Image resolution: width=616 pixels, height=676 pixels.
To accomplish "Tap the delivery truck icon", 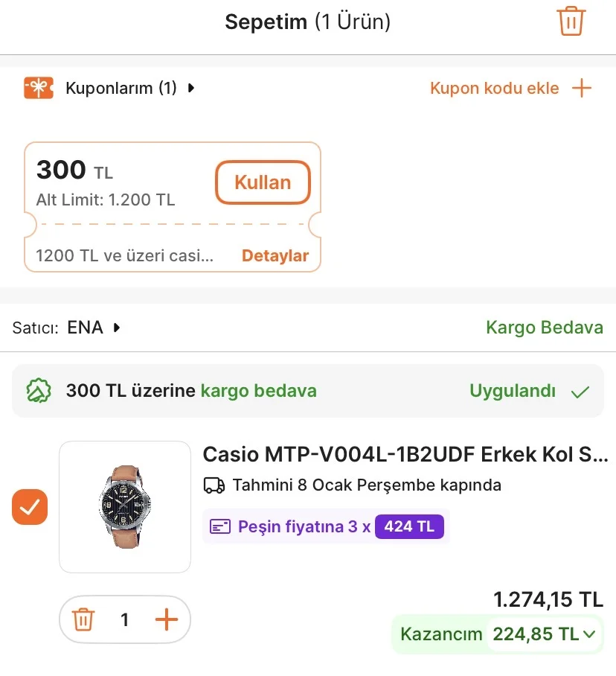I will 214,485.
